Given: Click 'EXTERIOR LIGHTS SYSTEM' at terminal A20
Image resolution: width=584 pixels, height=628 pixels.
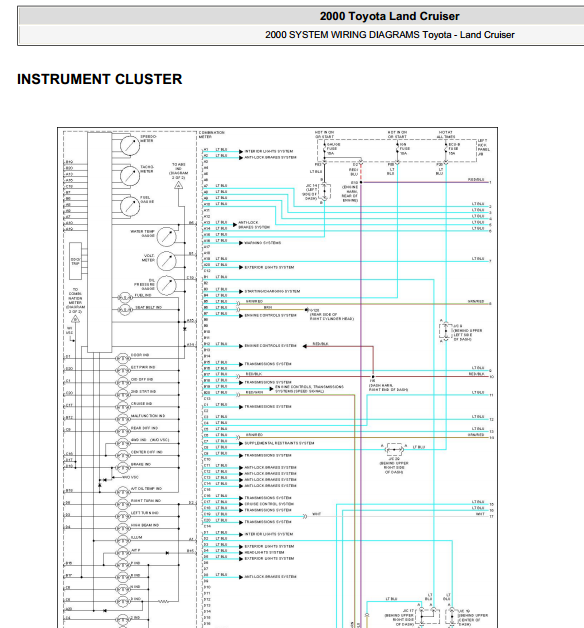Looking at the screenshot, I should (x=269, y=267).
